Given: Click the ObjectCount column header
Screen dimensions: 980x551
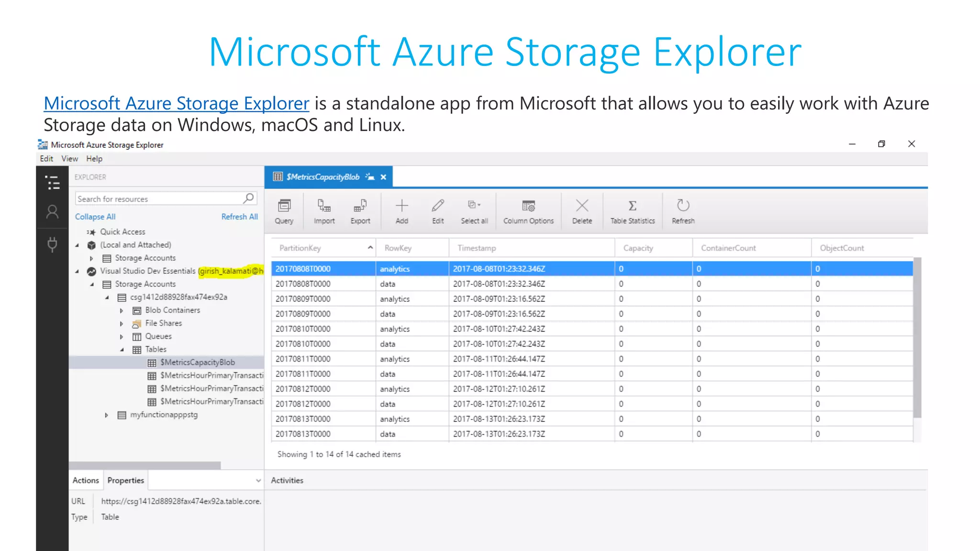Looking at the screenshot, I should pyautogui.click(x=862, y=248).
